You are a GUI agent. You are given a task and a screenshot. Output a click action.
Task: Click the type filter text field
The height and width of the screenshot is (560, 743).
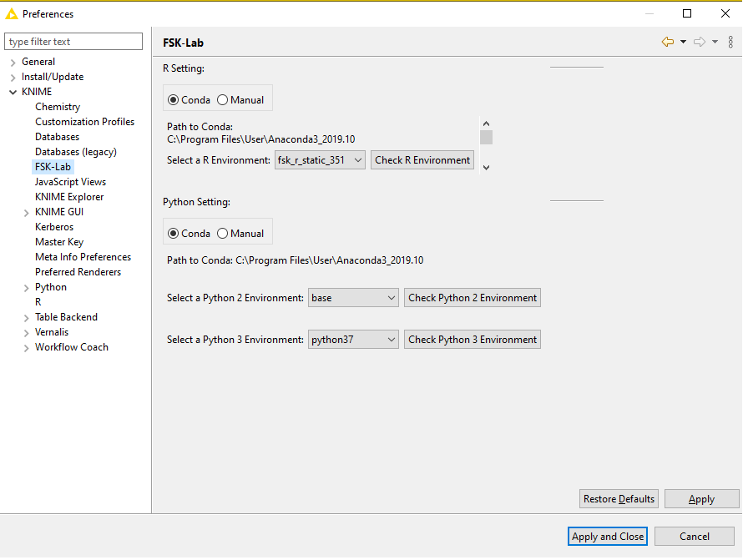[x=73, y=42]
